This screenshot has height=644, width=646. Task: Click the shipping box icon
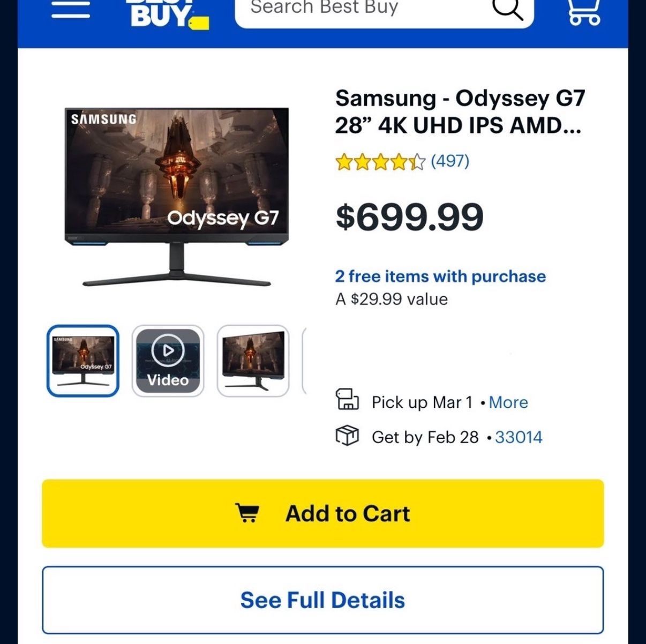click(x=347, y=436)
